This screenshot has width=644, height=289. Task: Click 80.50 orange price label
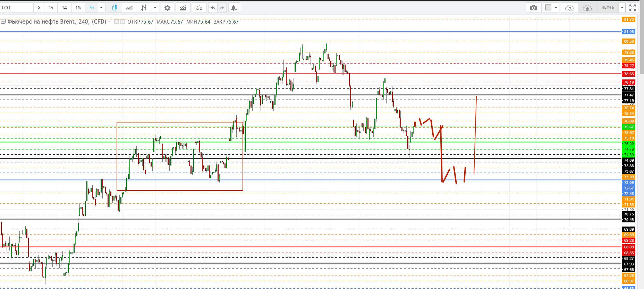pyautogui.click(x=629, y=41)
